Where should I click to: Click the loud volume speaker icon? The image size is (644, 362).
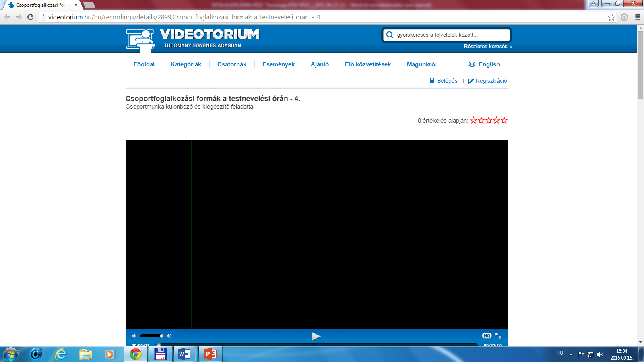coord(169,336)
